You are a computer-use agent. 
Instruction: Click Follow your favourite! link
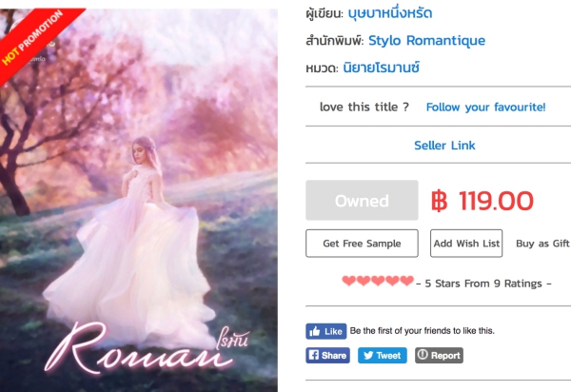(x=485, y=107)
